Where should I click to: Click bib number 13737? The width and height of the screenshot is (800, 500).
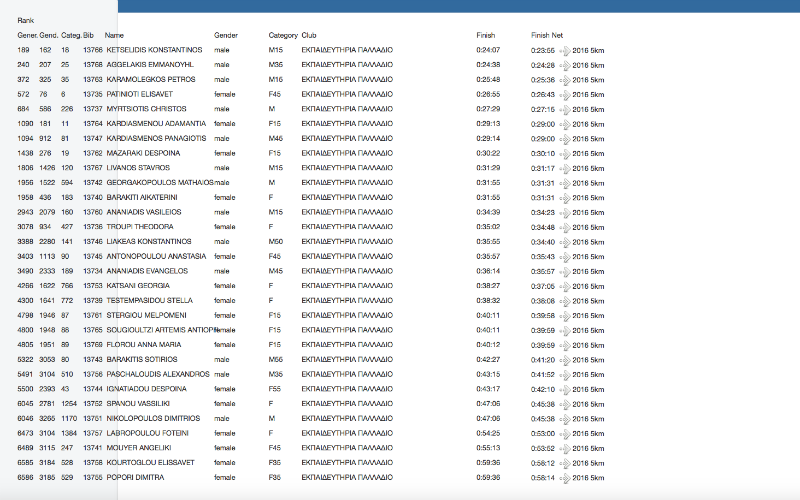(x=93, y=109)
